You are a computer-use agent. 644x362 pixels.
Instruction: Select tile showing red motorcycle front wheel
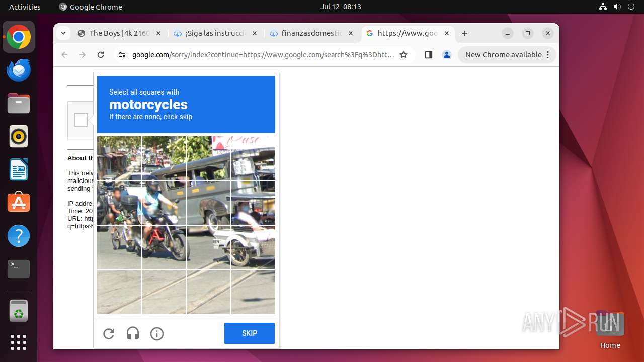(164, 248)
